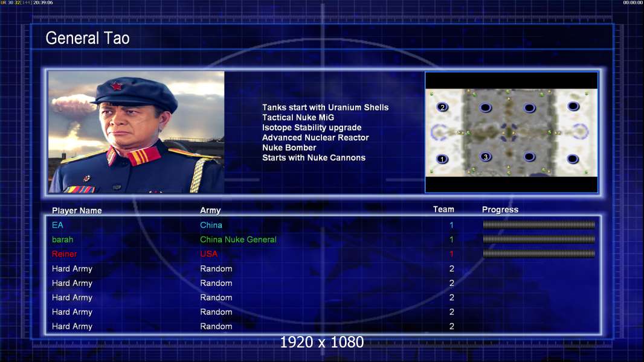644x362 pixels.
Task: Select player name Reiner
Action: (x=65, y=254)
